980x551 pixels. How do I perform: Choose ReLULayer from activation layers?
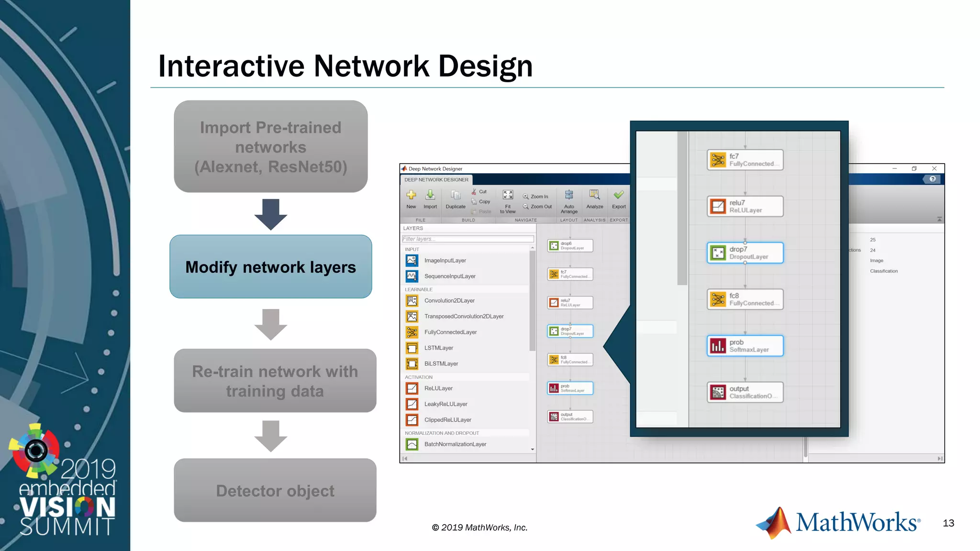tap(438, 388)
